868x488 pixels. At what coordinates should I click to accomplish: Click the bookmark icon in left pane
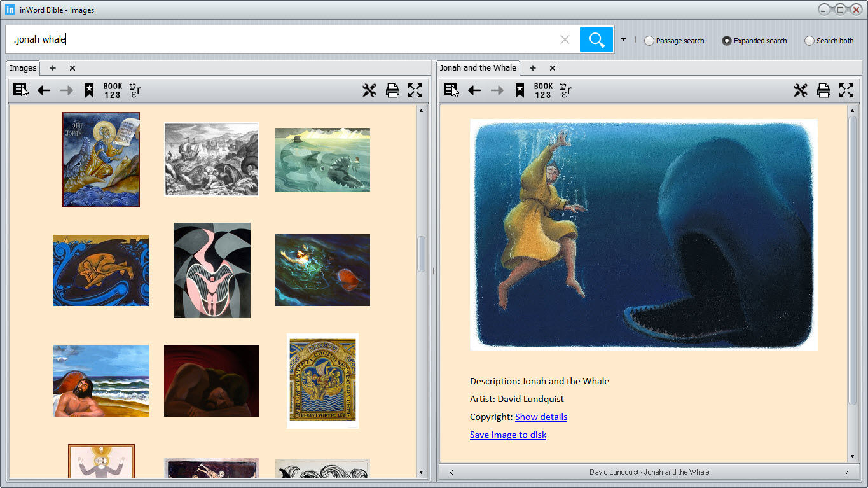coord(89,90)
